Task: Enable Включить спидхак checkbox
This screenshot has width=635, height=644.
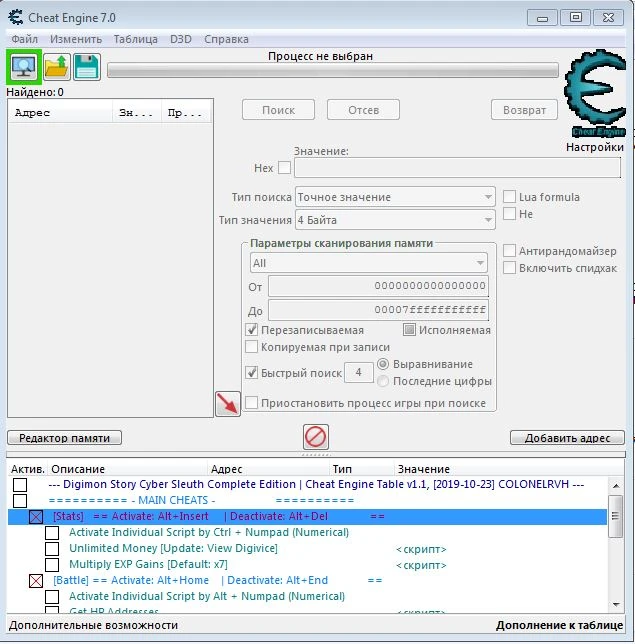Action: (509, 268)
